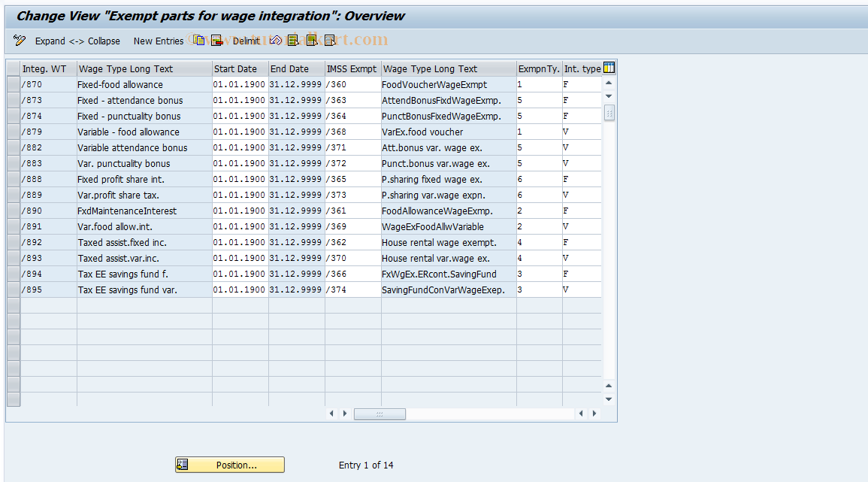This screenshot has width=868, height=482.
Task: Click New Entries button
Action: click(159, 41)
